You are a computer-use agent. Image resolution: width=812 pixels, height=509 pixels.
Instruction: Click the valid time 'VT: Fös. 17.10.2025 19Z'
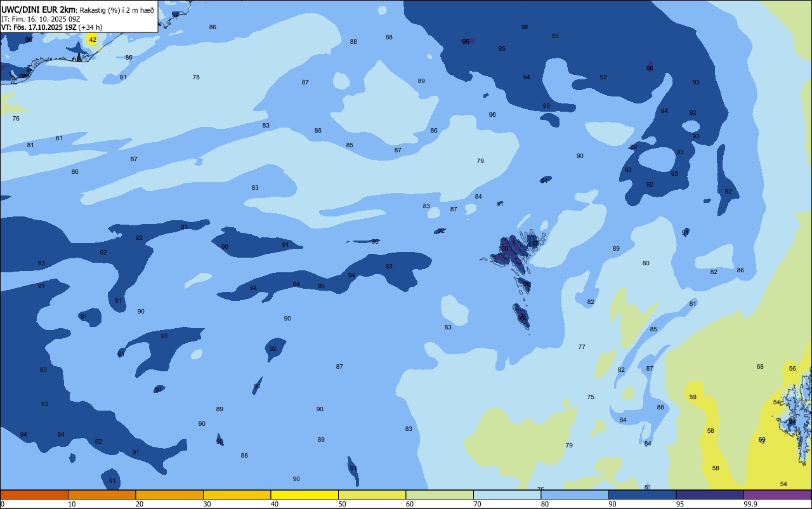point(39,27)
